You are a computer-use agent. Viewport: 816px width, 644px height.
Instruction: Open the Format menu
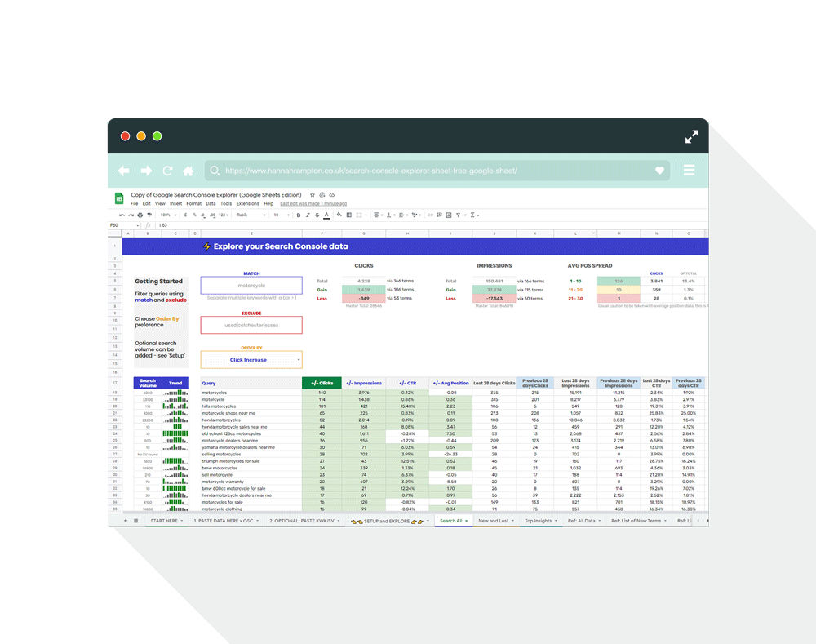[193, 203]
